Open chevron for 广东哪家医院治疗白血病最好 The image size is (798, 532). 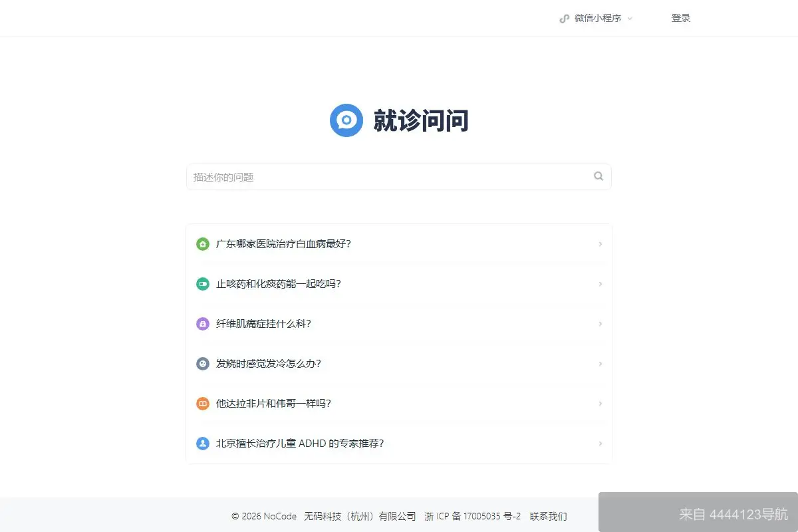coord(600,244)
